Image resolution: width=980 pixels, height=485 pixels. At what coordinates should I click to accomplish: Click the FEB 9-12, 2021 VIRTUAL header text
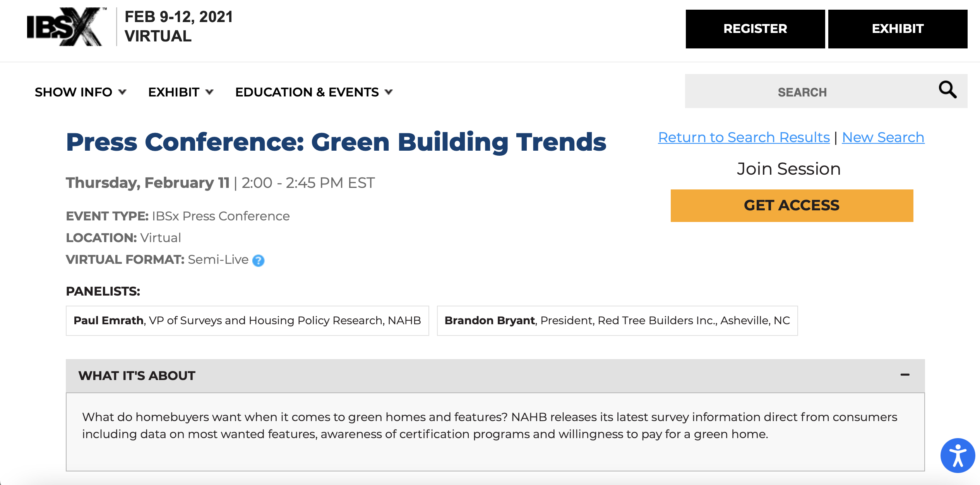[178, 26]
